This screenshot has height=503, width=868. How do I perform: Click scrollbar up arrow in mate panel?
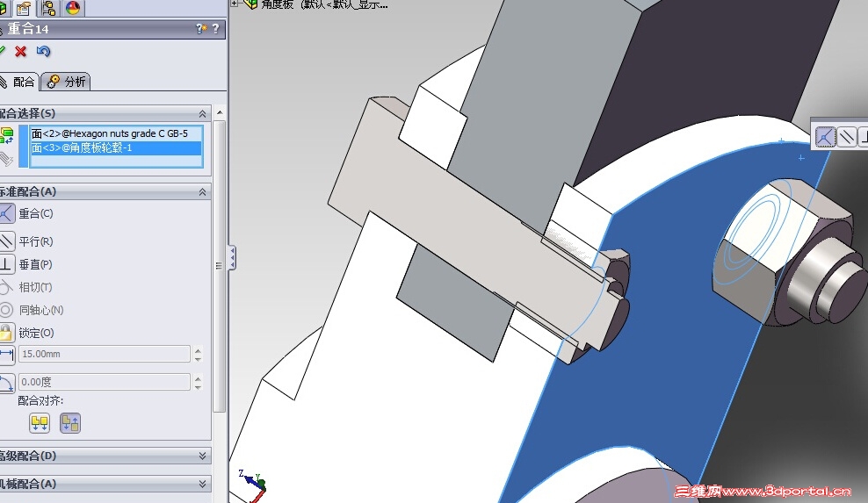[x=220, y=113]
